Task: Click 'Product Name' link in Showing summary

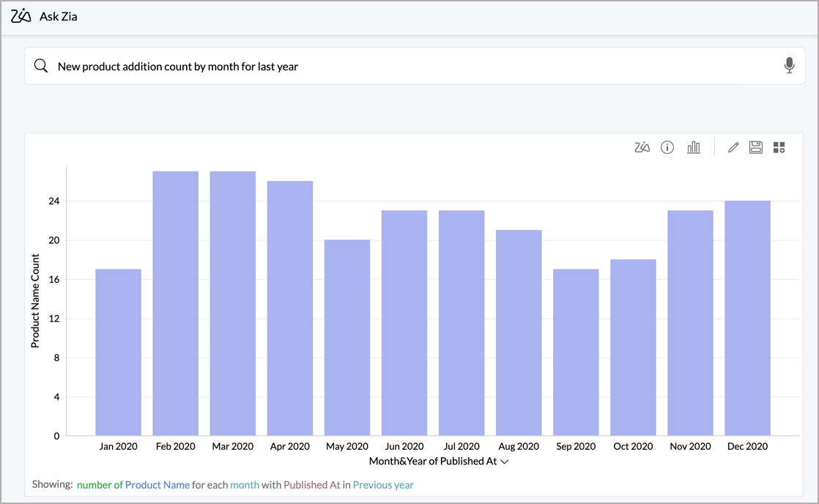Action: point(157,485)
